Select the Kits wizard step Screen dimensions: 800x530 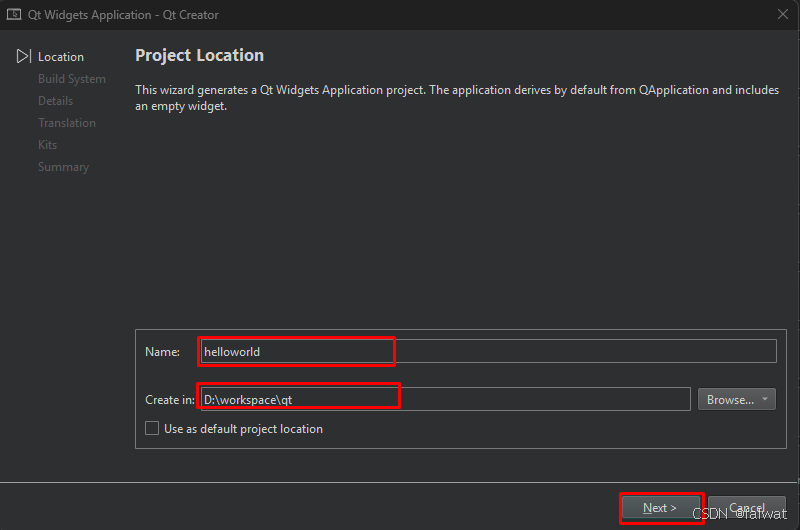click(x=47, y=145)
